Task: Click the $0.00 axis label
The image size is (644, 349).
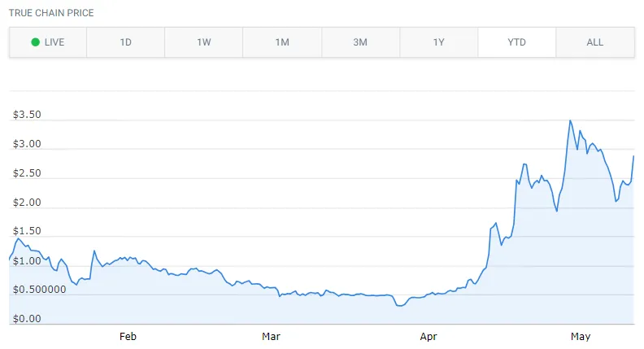Action: [27, 319]
